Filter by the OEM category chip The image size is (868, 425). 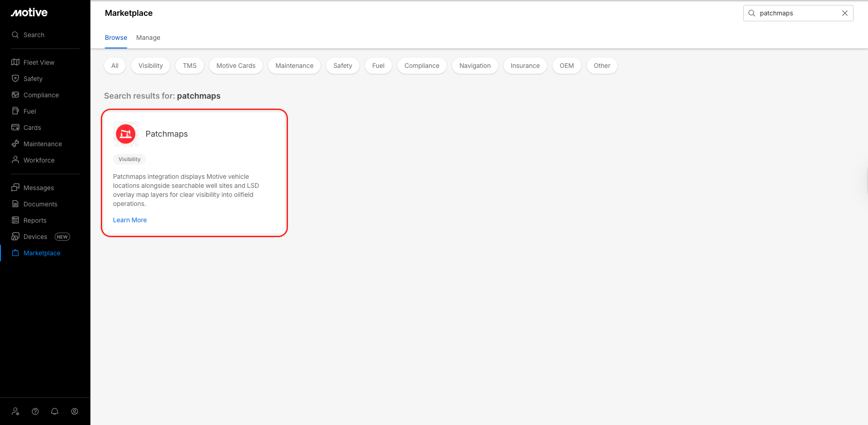coord(567,66)
